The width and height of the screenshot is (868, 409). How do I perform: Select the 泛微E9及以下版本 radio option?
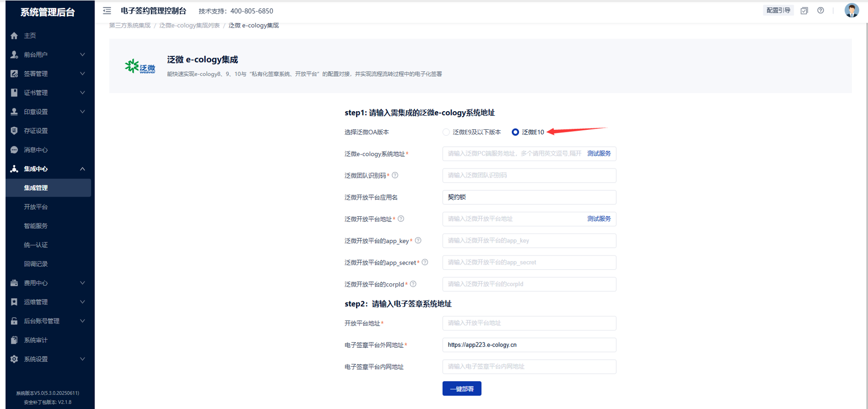pyautogui.click(x=446, y=132)
